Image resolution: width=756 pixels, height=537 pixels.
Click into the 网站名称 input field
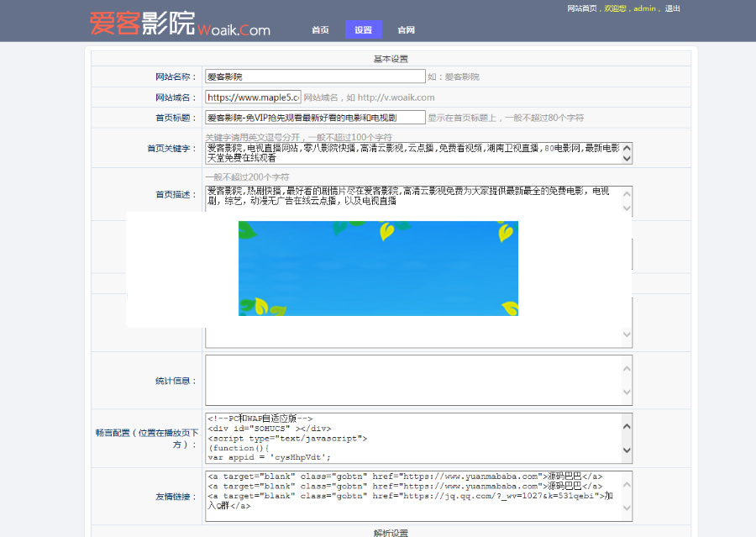pos(315,76)
